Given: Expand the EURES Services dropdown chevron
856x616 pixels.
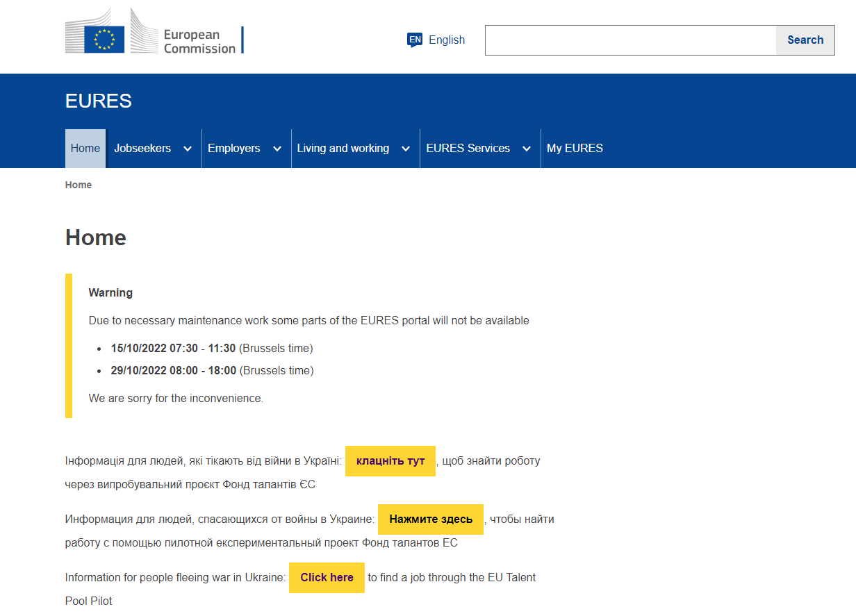Looking at the screenshot, I should click(527, 149).
